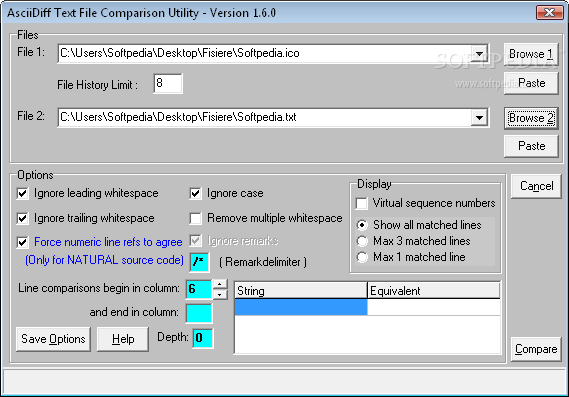
Task: Open the File 2 path dropdown
Action: coord(479,118)
